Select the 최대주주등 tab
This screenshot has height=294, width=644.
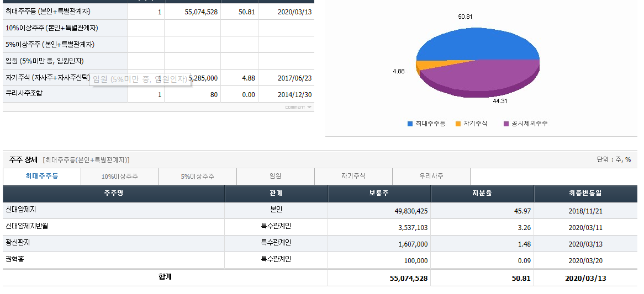pos(42,177)
